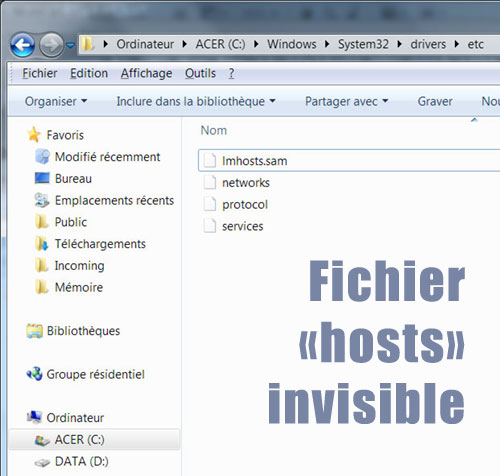Image resolution: width=500 pixels, height=476 pixels.
Task: Click the Ordinateur computer icon in sidebar
Action: 34,417
